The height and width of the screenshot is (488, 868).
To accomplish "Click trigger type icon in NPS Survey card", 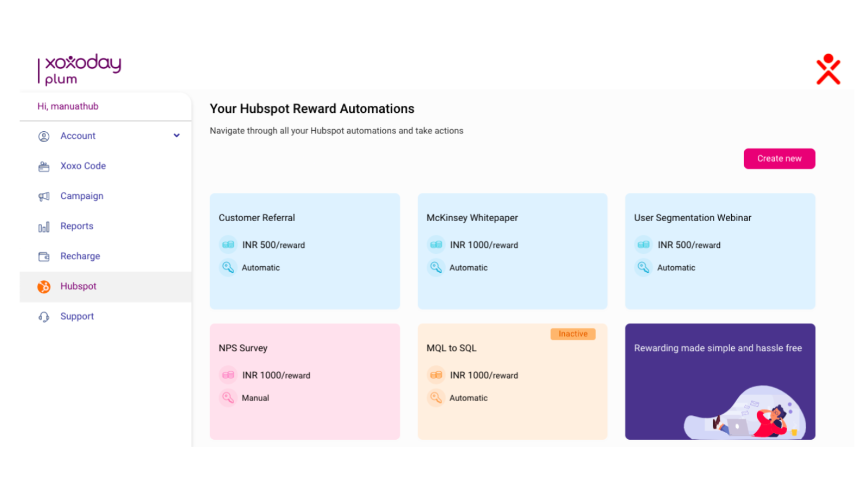I will point(228,397).
